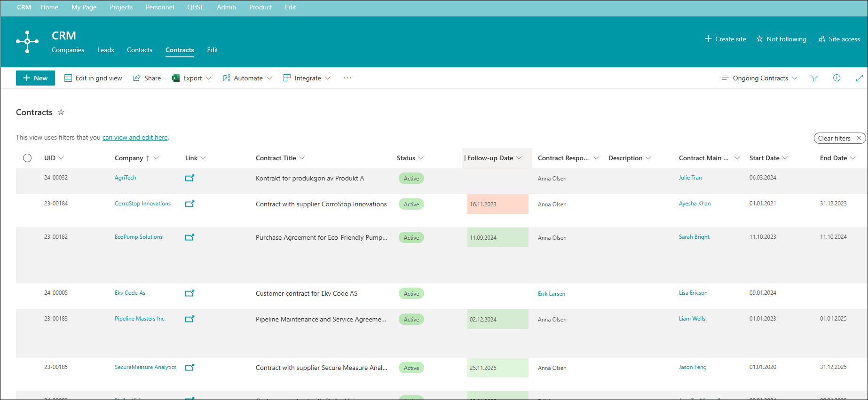Switch to the Leads tab
The height and width of the screenshot is (400, 868).
coord(105,50)
